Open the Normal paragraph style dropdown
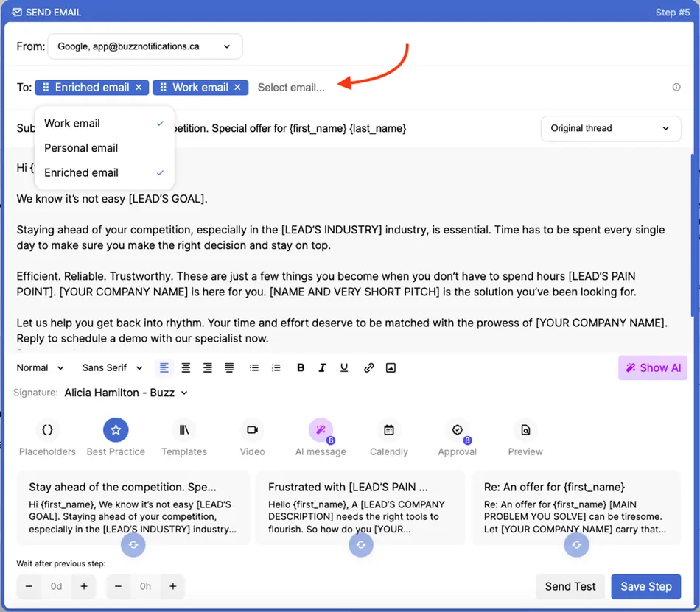This screenshot has width=700, height=612. 41,367
